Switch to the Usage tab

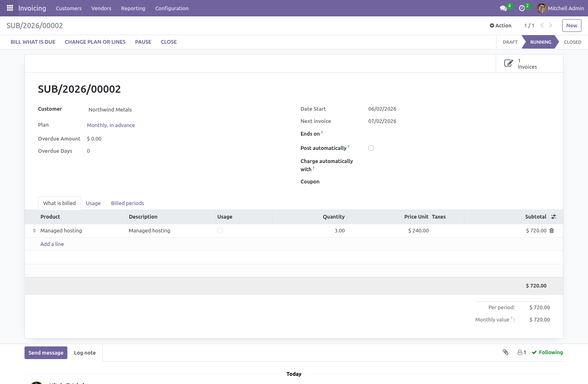tap(93, 203)
